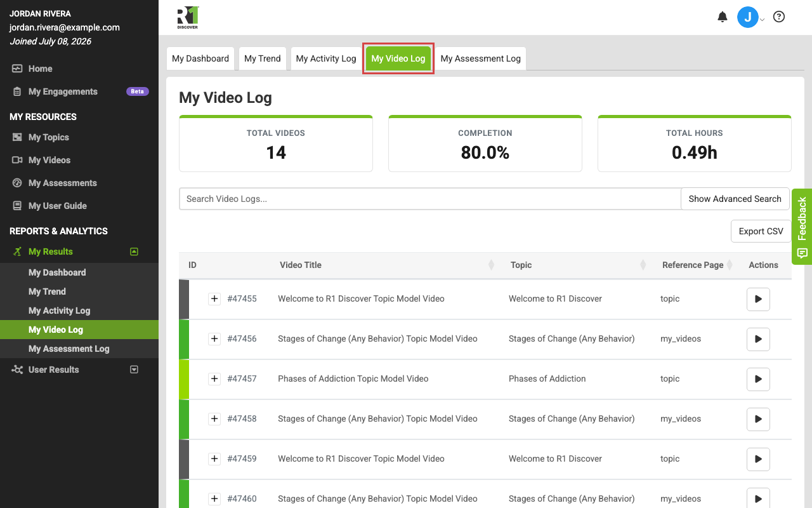Viewport: 812px width, 508px height.
Task: Open My Videos link
Action: click(x=49, y=160)
